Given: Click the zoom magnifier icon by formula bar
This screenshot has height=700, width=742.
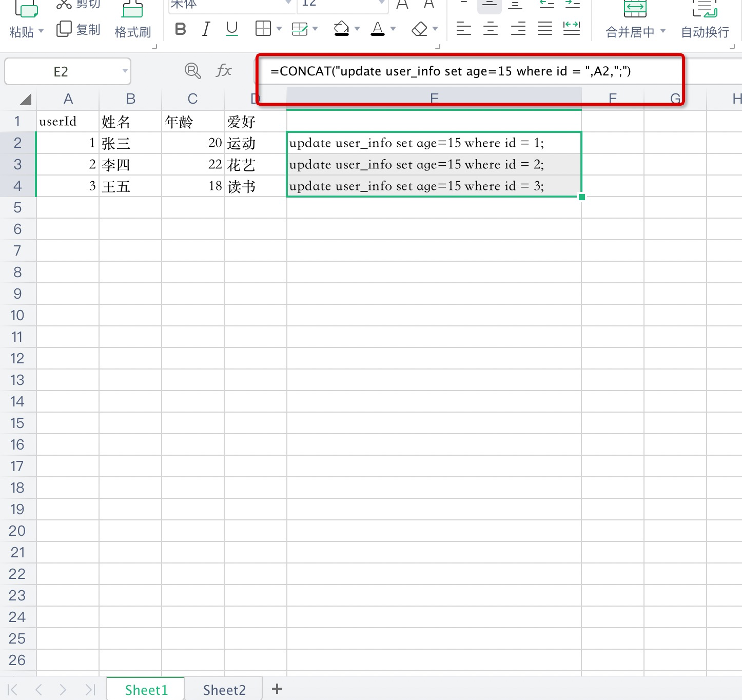Looking at the screenshot, I should [192, 71].
